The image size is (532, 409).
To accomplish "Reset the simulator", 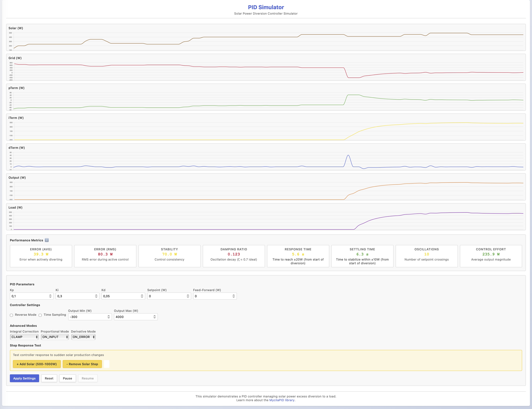I will pos(49,378).
